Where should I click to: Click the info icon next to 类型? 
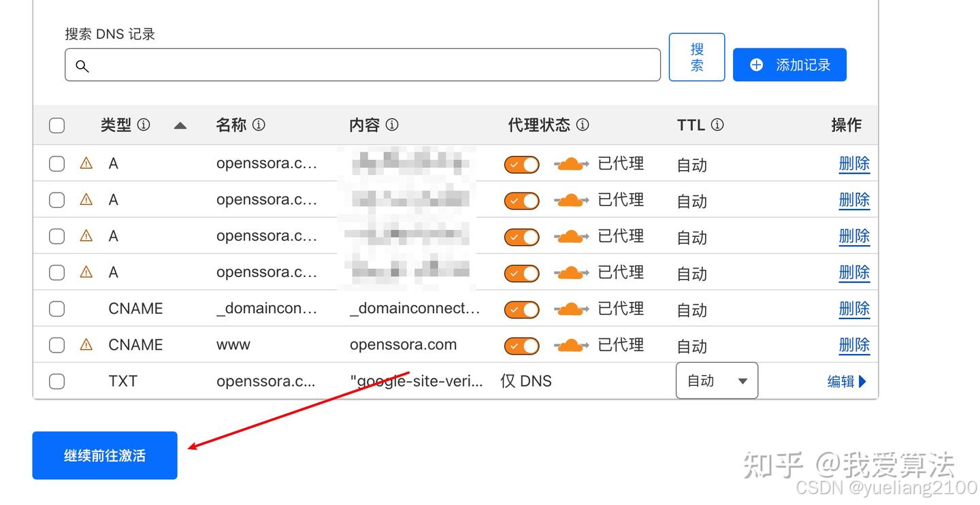pos(144,125)
